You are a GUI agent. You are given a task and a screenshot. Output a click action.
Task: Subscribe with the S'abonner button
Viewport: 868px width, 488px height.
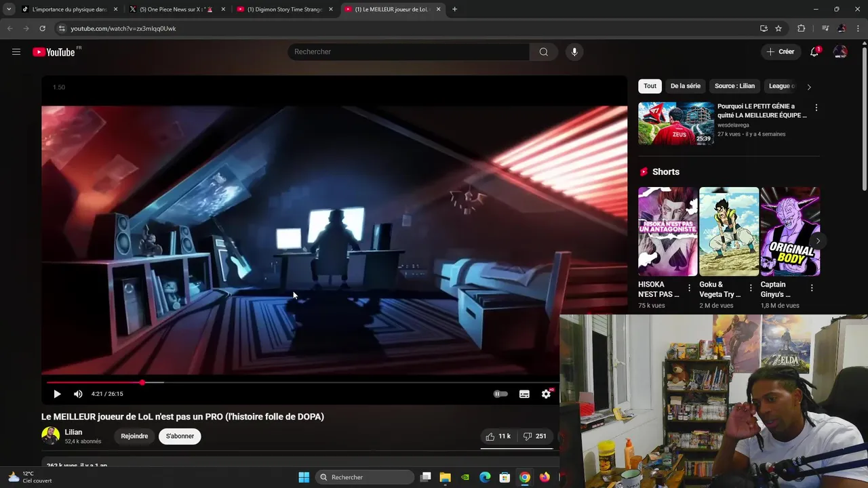tap(180, 436)
